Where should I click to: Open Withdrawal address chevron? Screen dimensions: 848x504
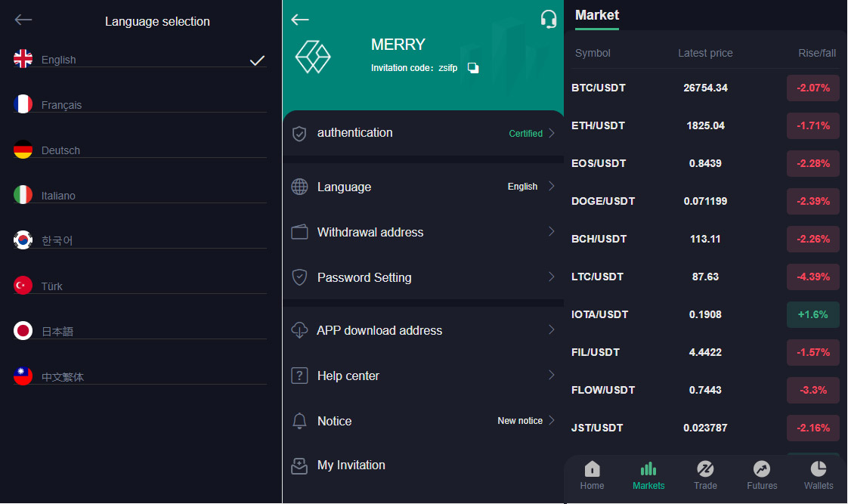click(x=552, y=231)
